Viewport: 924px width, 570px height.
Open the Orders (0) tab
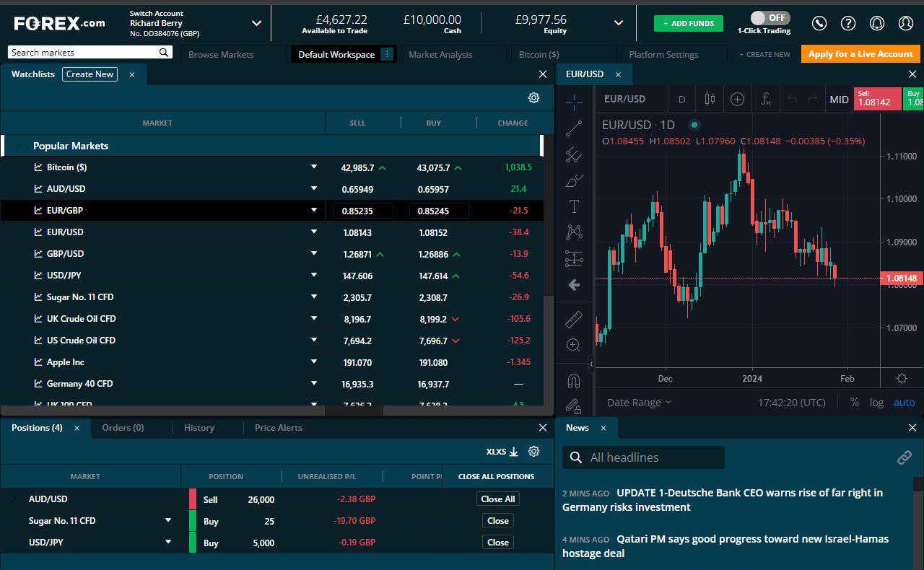coord(123,428)
